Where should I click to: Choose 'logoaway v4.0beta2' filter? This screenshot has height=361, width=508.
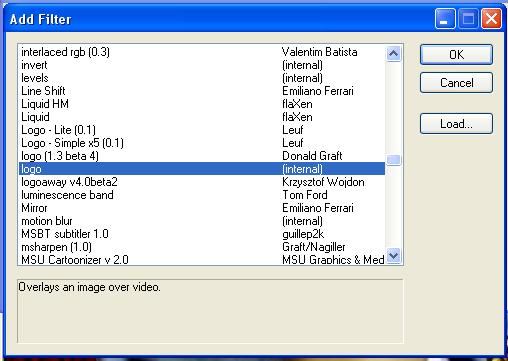click(x=202, y=182)
